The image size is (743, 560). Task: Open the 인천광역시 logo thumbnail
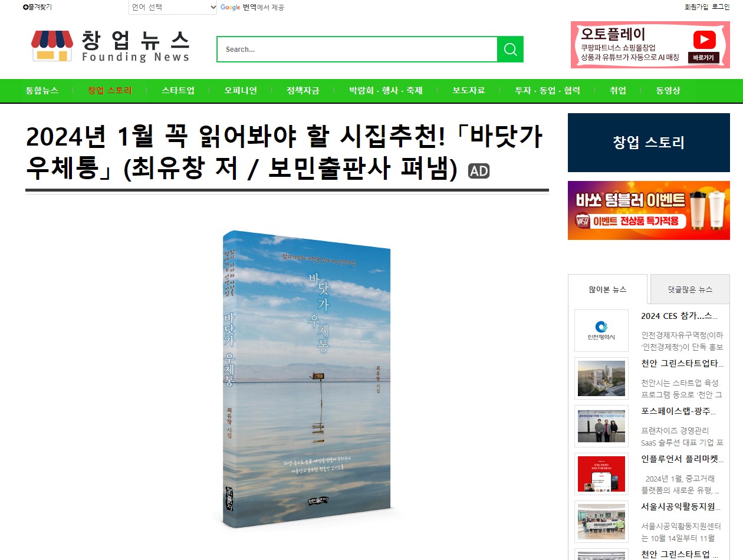pos(601,331)
